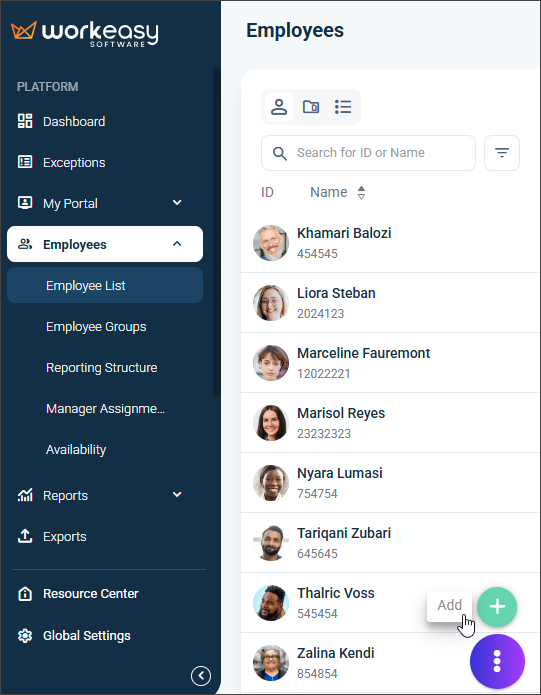Click the Global Settings gear icon
Image resolution: width=541 pixels, height=695 pixels.
point(25,636)
